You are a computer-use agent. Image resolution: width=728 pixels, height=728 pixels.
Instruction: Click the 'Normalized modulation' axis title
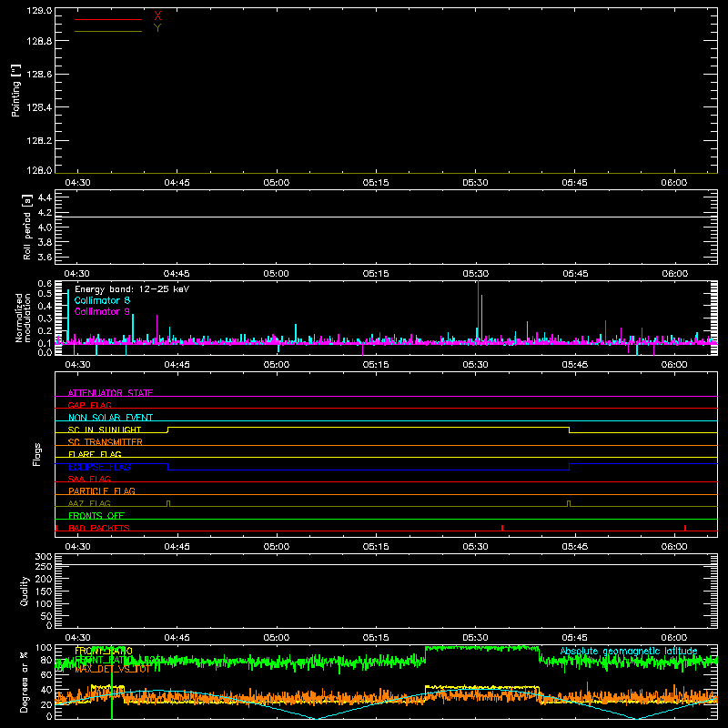(x=22, y=318)
